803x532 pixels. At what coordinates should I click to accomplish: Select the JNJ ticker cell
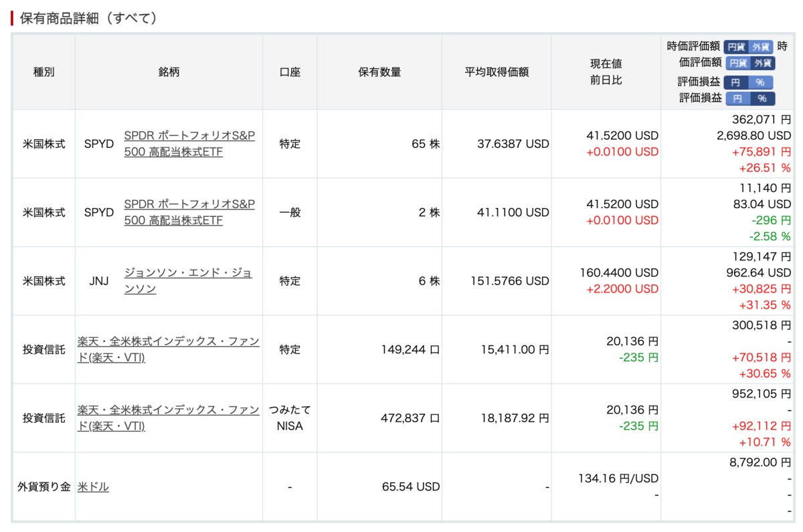click(x=99, y=281)
